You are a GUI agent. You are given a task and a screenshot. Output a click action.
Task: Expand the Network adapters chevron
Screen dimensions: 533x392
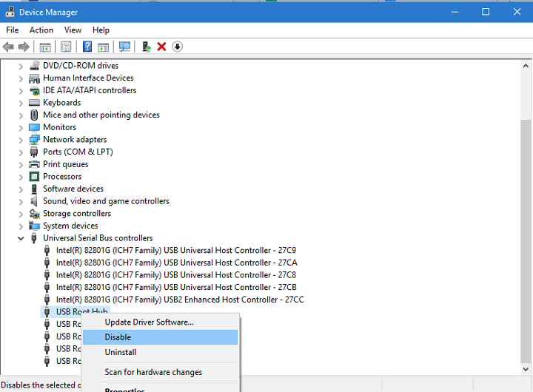click(21, 140)
